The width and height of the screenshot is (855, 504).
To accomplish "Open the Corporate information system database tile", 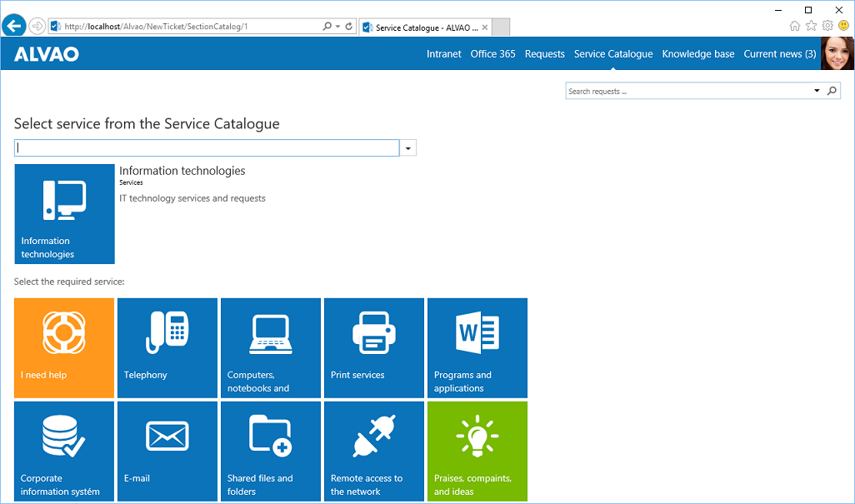I will [63, 451].
